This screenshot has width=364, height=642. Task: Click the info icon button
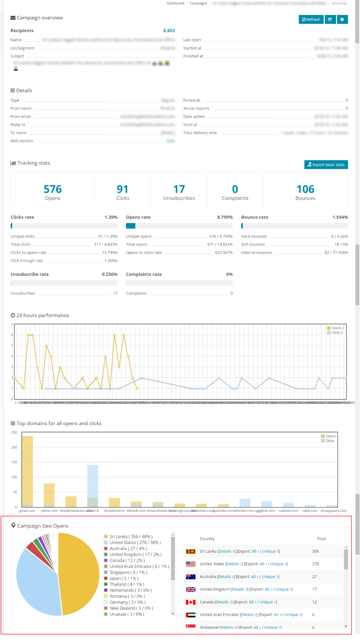[342, 19]
